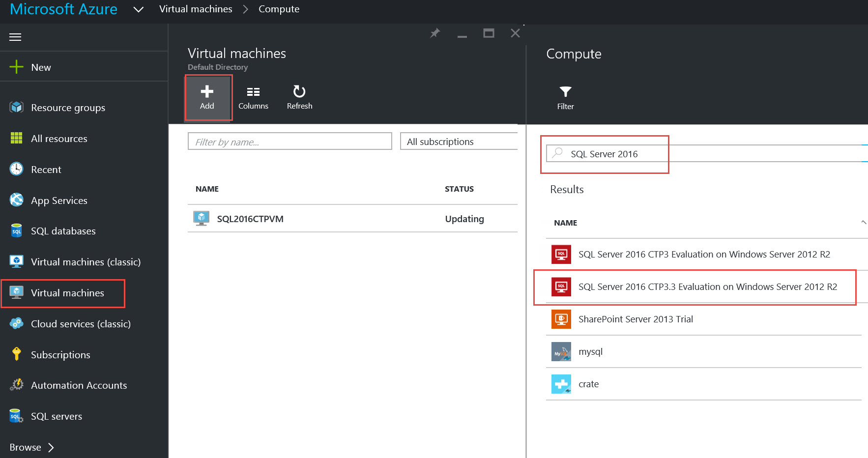The image size is (868, 458).
Task: Select SQL Server 2016 CTP3 Evaluation result
Action: point(704,254)
